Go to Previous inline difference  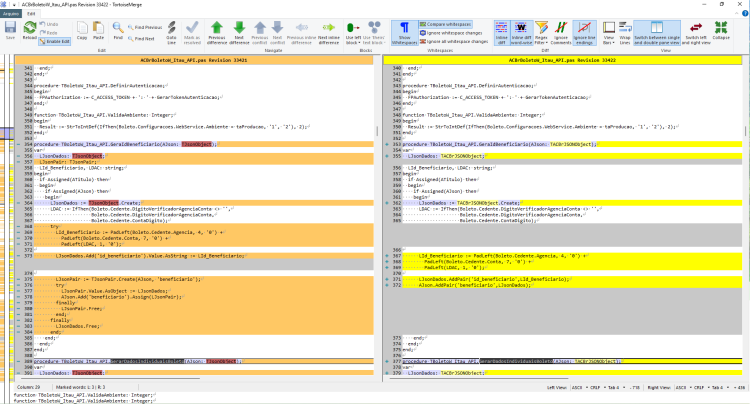(x=301, y=33)
